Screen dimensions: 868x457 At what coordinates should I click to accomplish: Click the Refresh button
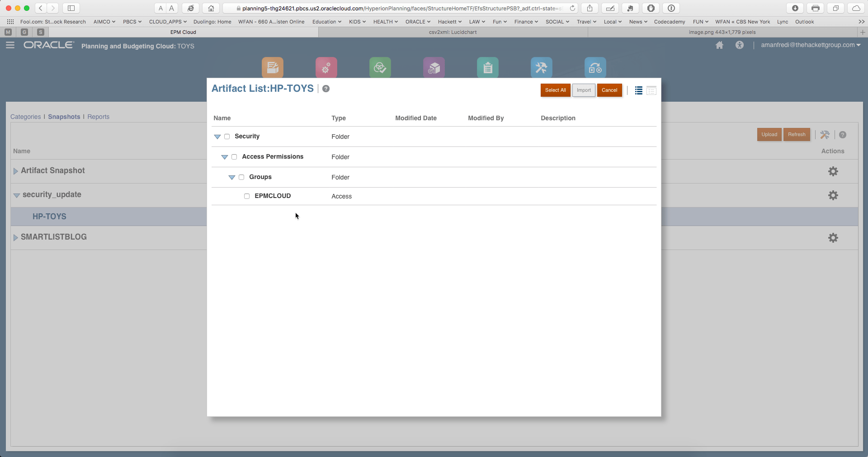click(x=797, y=135)
